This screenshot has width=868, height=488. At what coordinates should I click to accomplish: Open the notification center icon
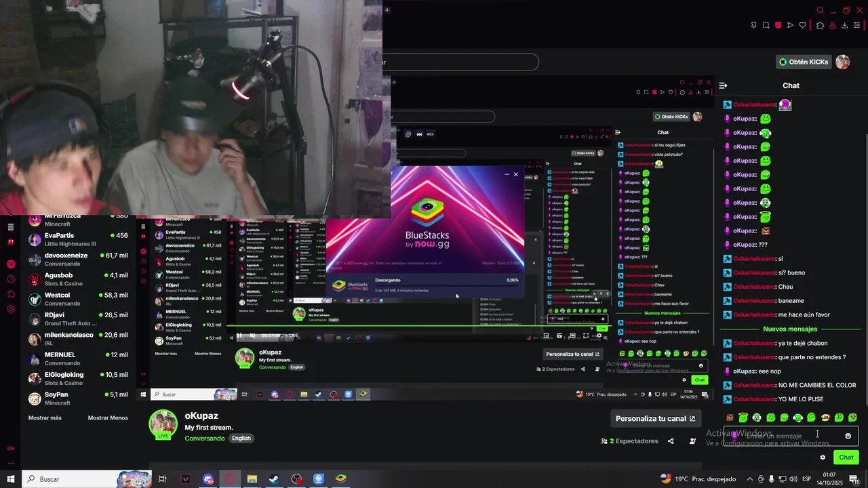tap(854, 479)
